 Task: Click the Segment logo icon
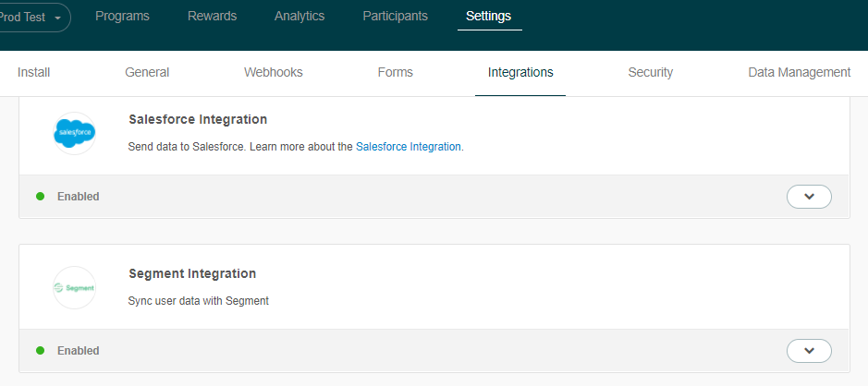coord(75,287)
